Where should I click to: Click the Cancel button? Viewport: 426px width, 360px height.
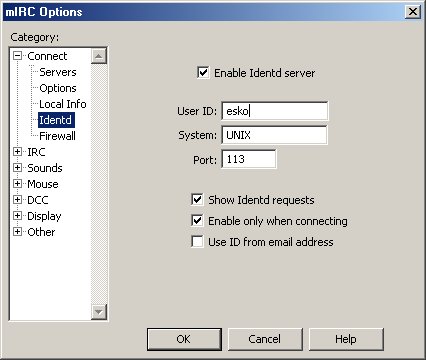265,339
